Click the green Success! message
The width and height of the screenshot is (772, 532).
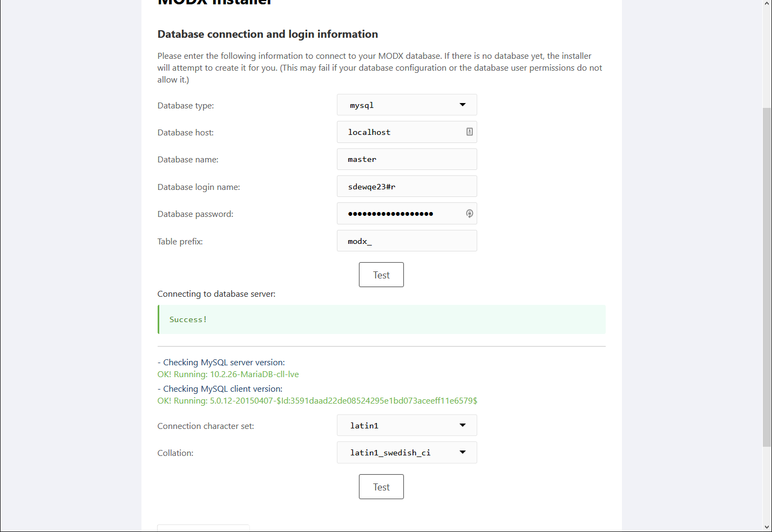click(382, 319)
